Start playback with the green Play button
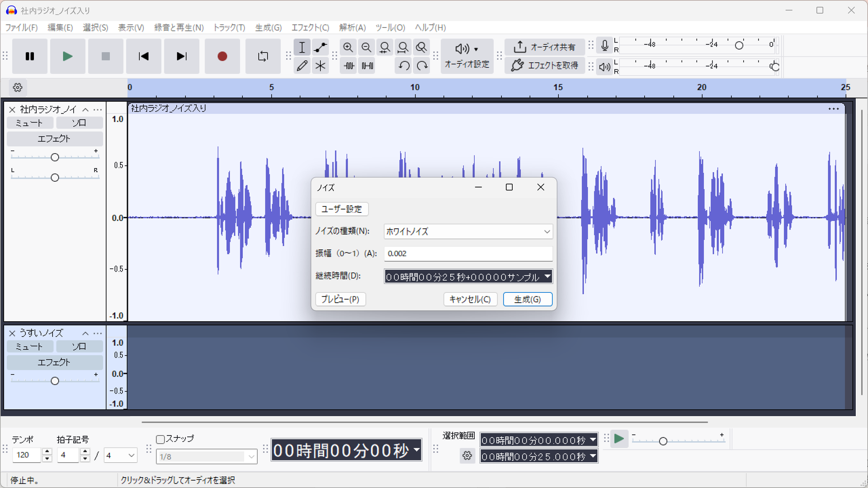This screenshot has width=868, height=488. (68, 56)
